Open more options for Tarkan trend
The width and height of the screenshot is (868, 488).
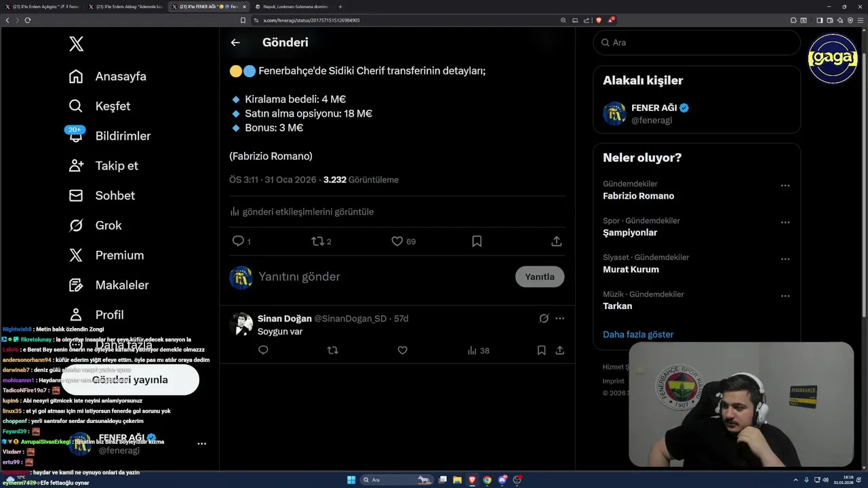click(785, 296)
